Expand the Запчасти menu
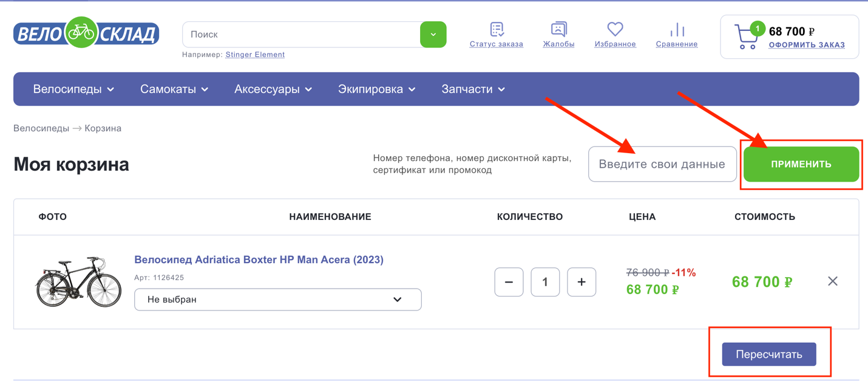Screen dimensions: 868x381 point(473,89)
